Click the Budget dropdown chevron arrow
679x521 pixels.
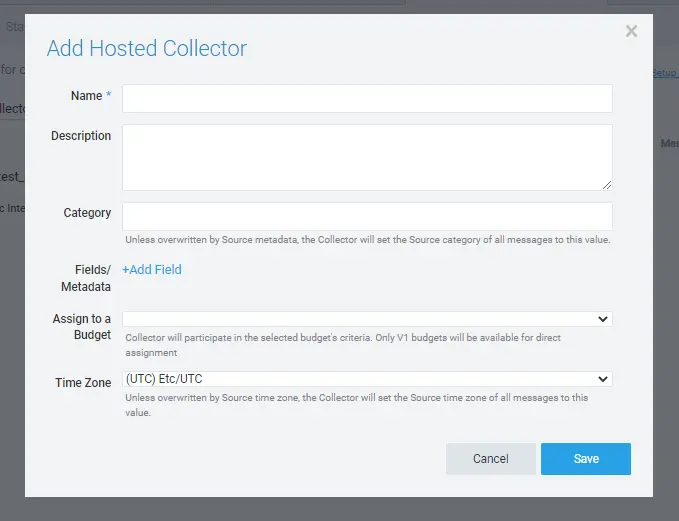[602, 319]
